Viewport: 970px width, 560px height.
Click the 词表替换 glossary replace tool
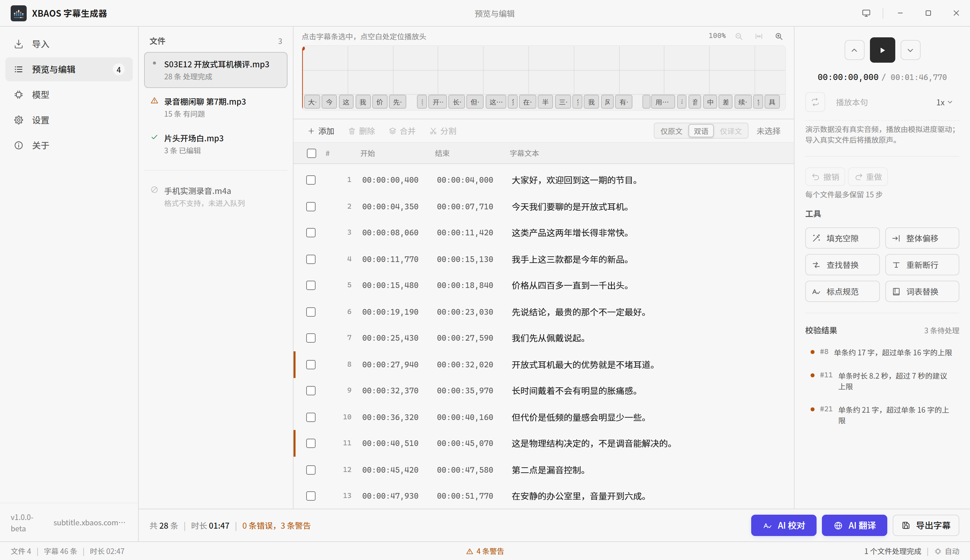tap(922, 292)
